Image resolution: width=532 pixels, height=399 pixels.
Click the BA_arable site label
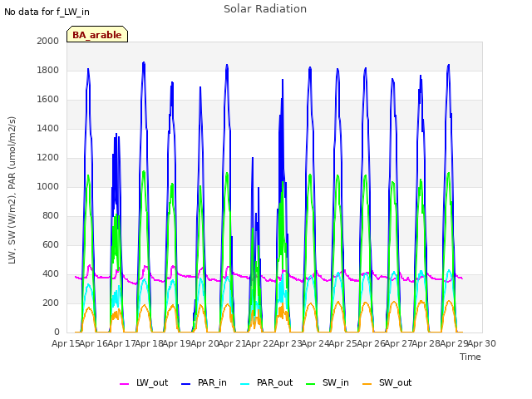pos(97,35)
